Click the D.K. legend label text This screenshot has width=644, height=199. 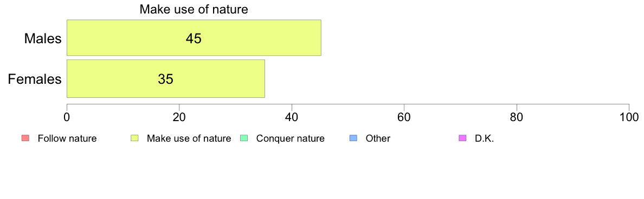click(x=484, y=138)
